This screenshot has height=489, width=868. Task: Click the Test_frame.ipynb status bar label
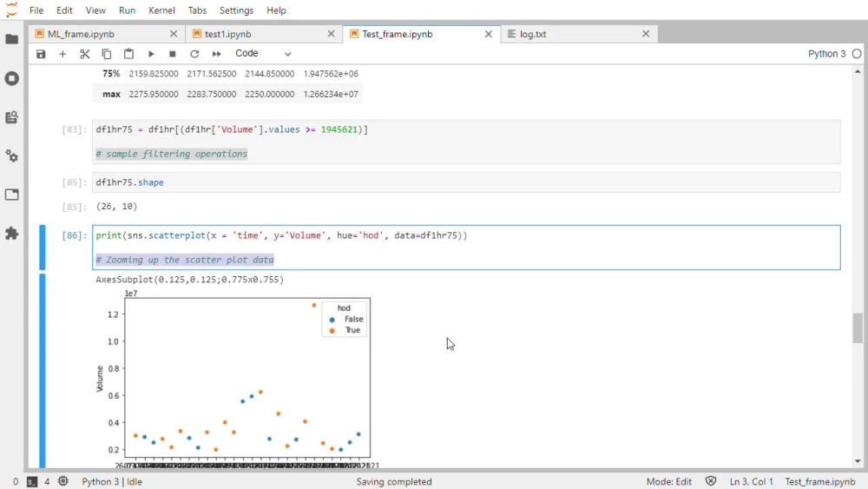pos(820,482)
